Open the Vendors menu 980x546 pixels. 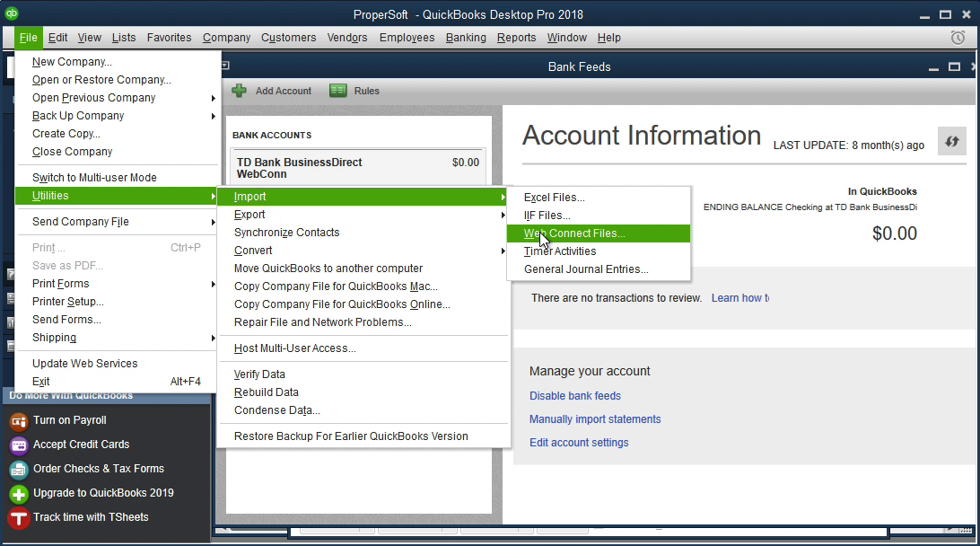(x=347, y=38)
